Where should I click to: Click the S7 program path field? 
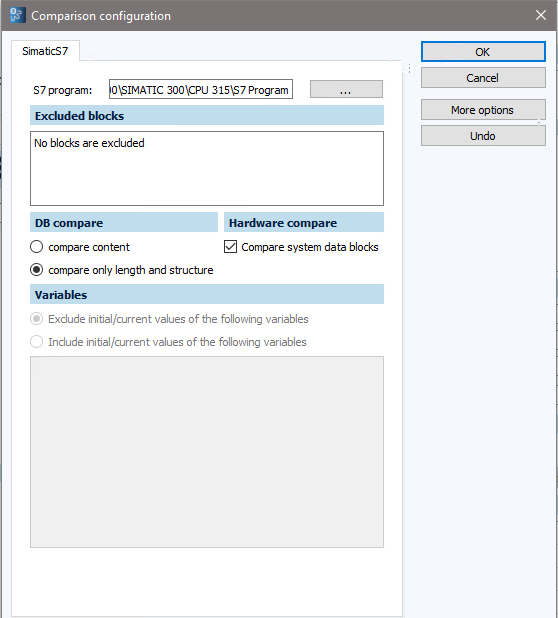point(201,89)
